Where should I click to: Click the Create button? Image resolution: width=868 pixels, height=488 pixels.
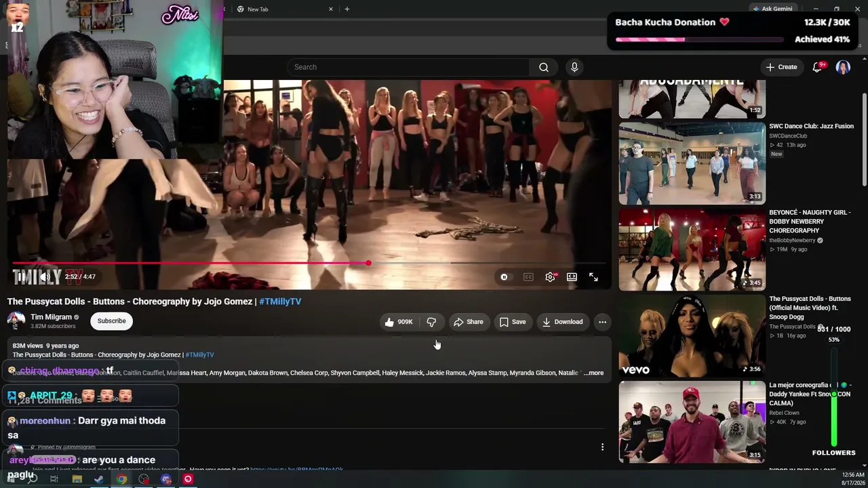782,67
